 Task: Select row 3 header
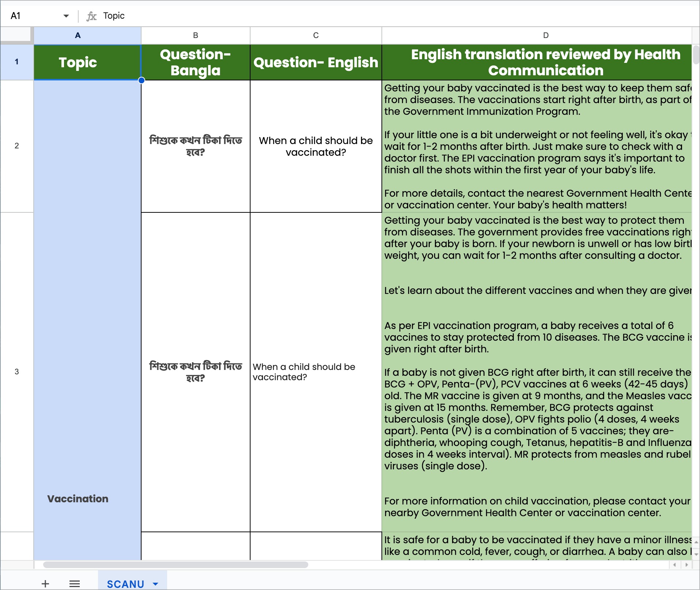tap(17, 372)
